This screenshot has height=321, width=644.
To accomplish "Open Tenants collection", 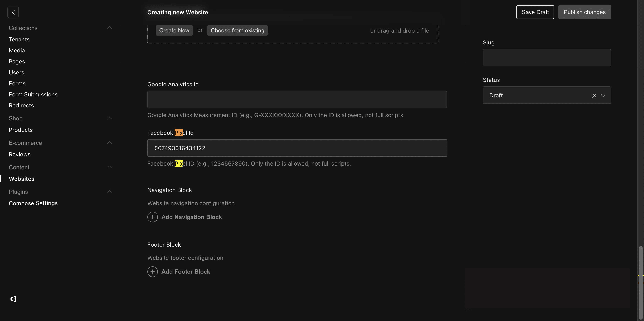I will point(19,40).
